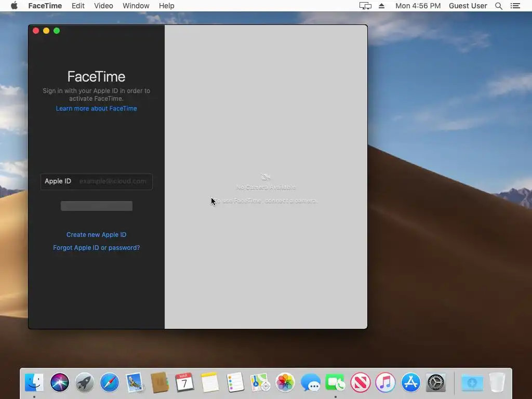
Task: Open the Trash in the Dock
Action: [x=497, y=382]
